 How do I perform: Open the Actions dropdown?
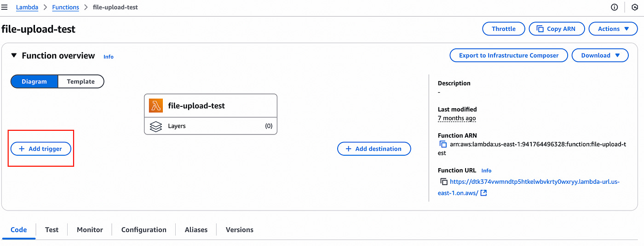click(614, 29)
